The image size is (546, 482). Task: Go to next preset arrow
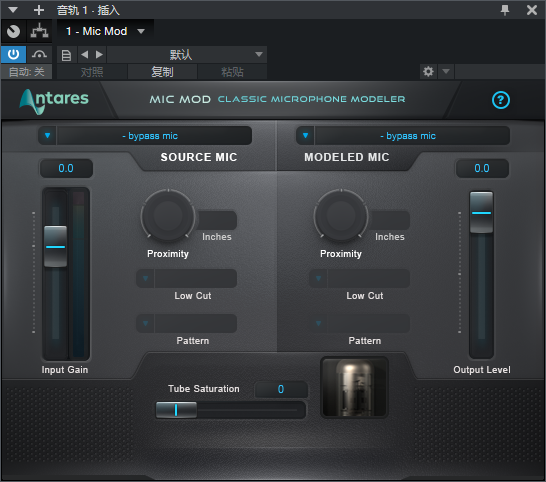(x=99, y=55)
